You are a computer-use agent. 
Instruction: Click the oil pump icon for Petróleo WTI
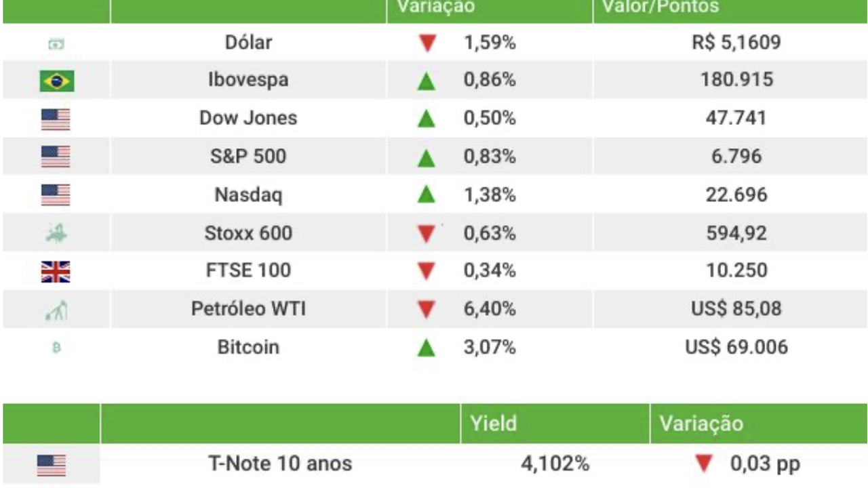pyautogui.click(x=56, y=311)
